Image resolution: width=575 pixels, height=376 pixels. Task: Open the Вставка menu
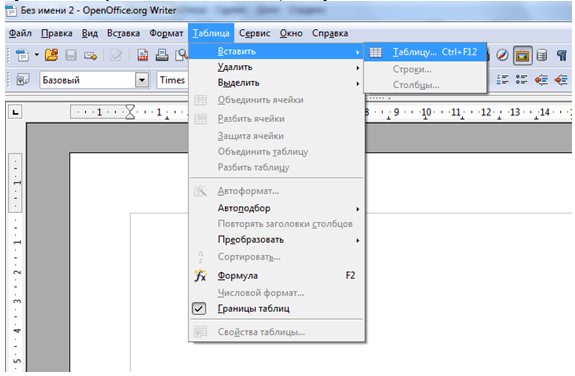click(x=123, y=33)
